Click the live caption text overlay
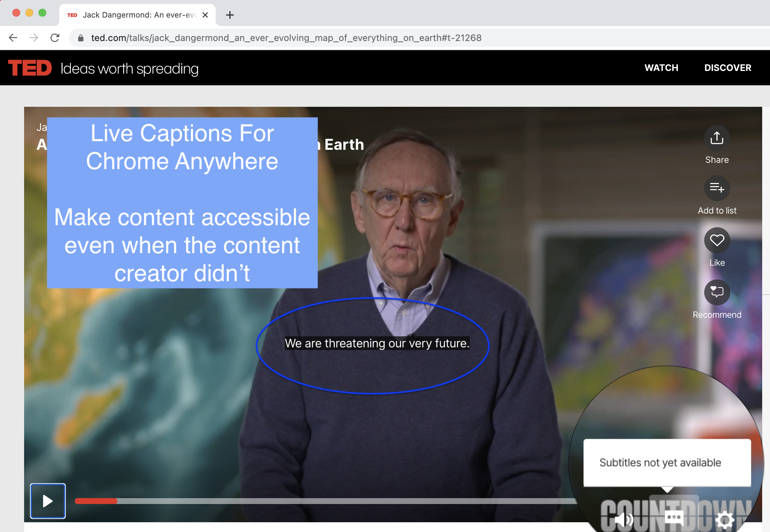 click(377, 343)
